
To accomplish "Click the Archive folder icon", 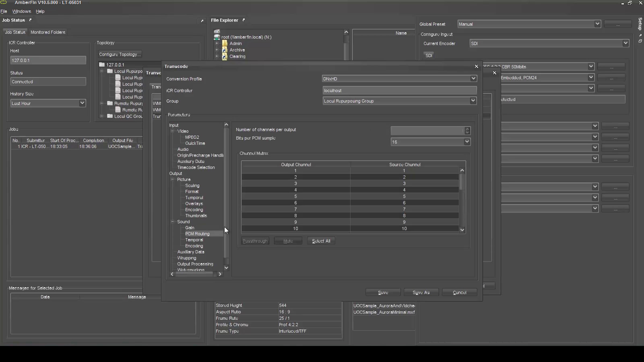I will click(x=225, y=50).
